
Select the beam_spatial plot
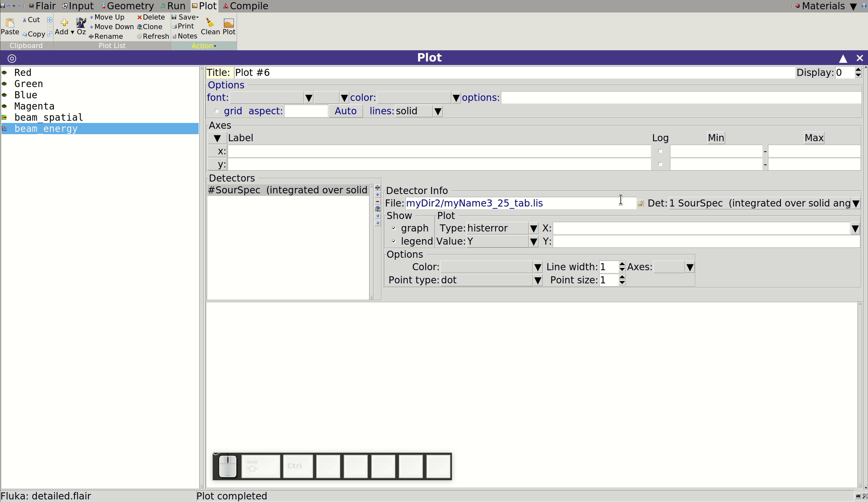tap(100, 117)
